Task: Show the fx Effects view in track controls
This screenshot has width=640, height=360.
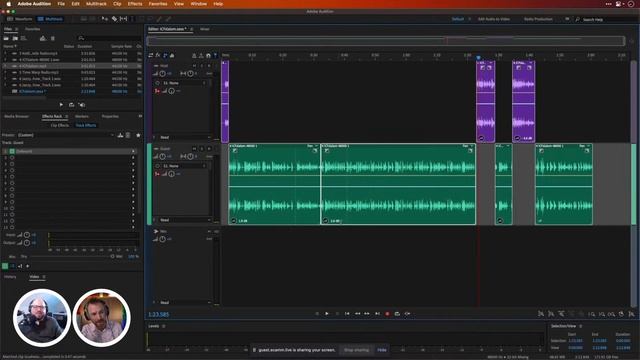Action: point(158,55)
